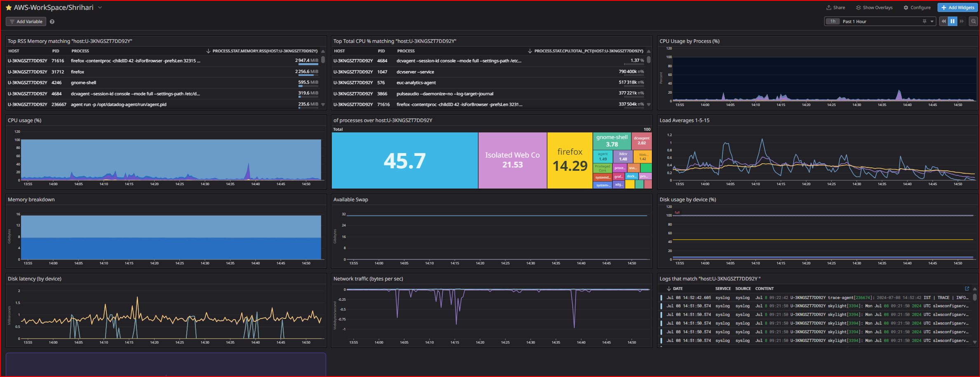Screen dimensions: 980x377
Task: Click the Add Widgets button
Action: click(957, 7)
